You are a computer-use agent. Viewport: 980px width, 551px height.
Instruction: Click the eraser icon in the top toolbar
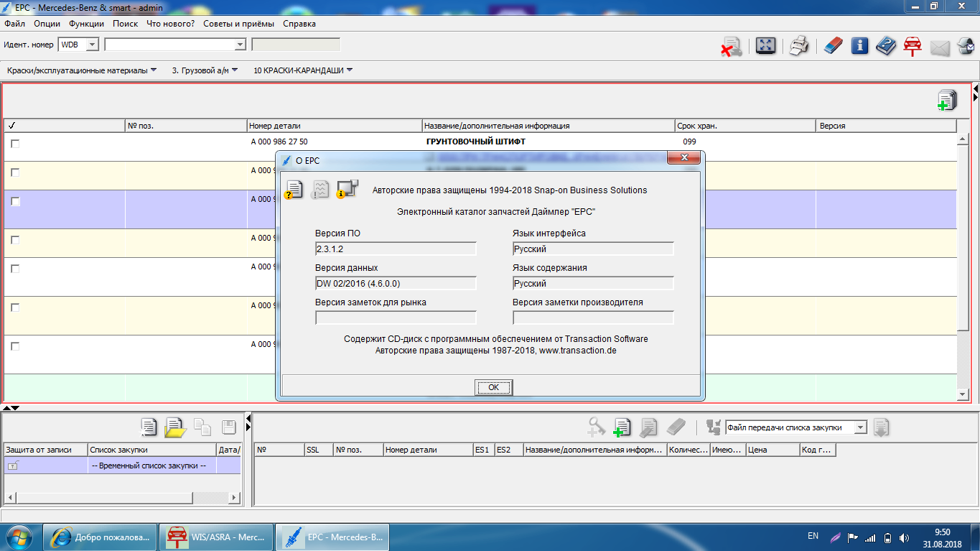tap(832, 47)
